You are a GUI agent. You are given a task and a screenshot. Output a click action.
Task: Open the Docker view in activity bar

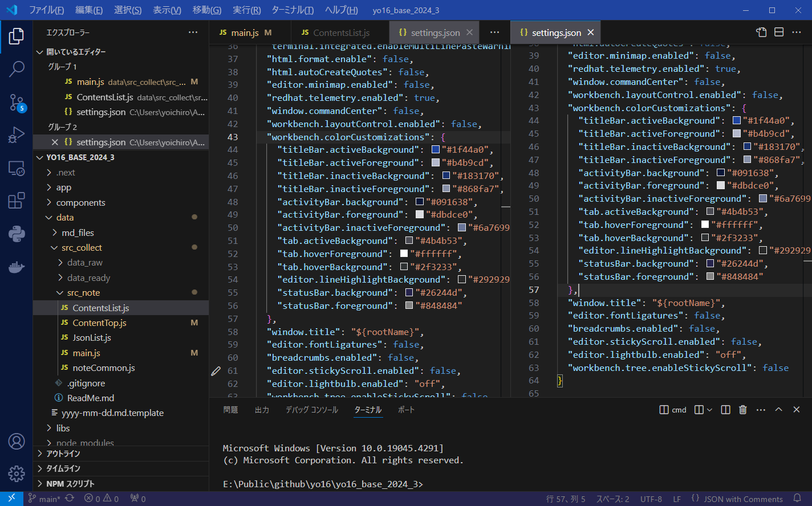pos(17,267)
